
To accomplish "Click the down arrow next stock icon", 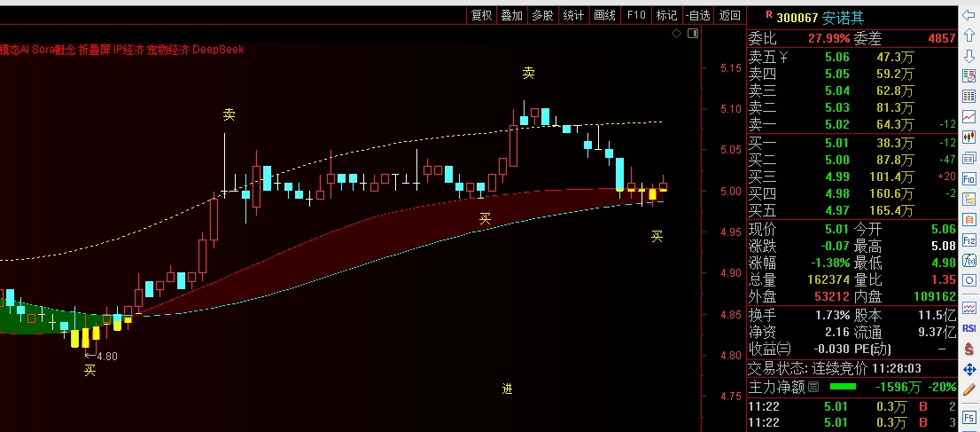I will pos(969,57).
